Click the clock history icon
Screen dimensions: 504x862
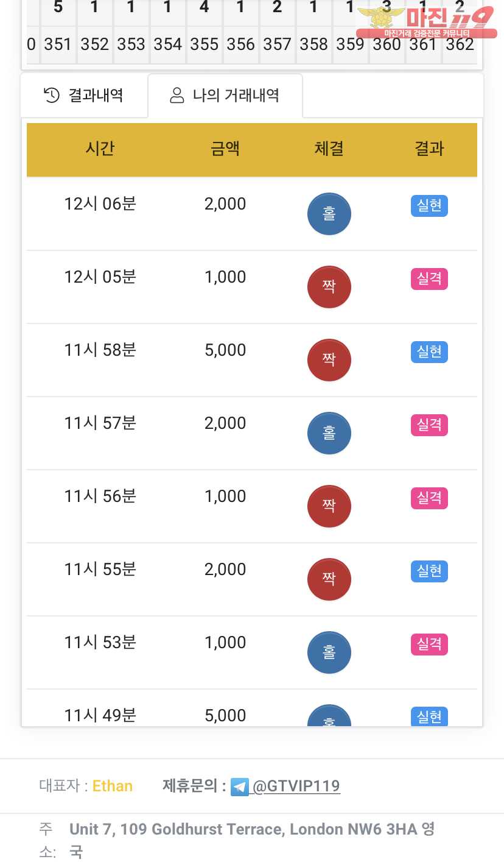point(52,96)
